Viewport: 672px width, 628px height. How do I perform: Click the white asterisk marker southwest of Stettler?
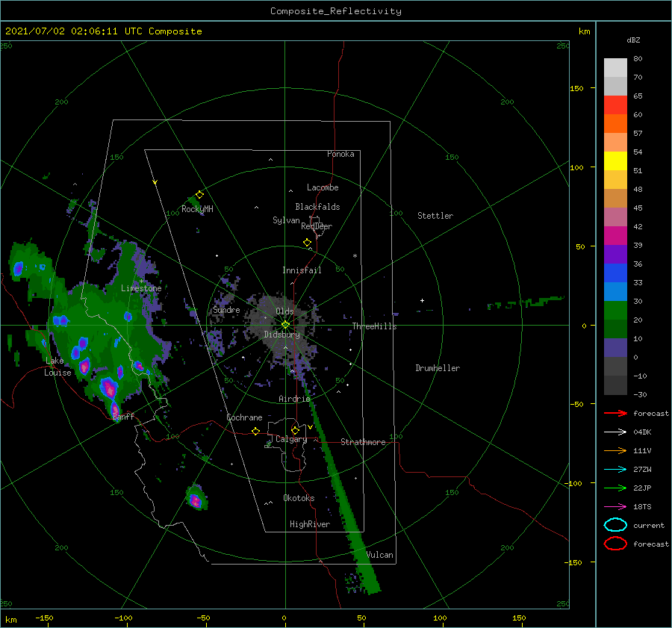(355, 256)
